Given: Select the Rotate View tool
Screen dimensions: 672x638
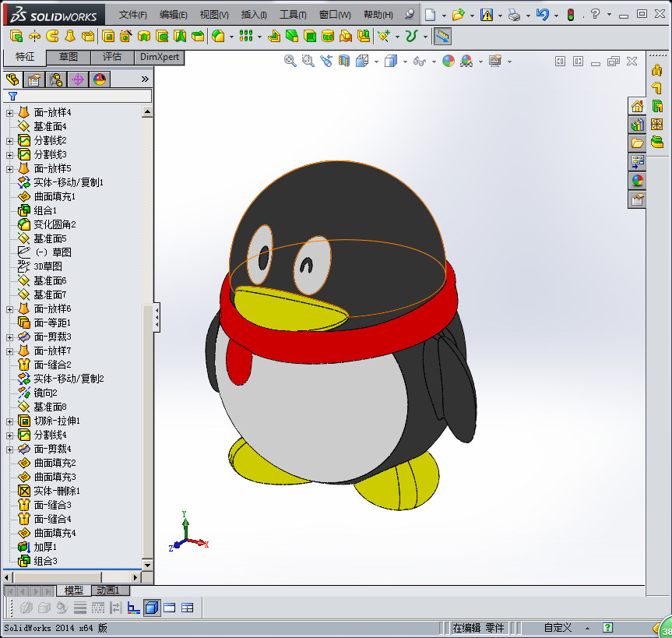Looking at the screenshot, I should coord(325,61).
